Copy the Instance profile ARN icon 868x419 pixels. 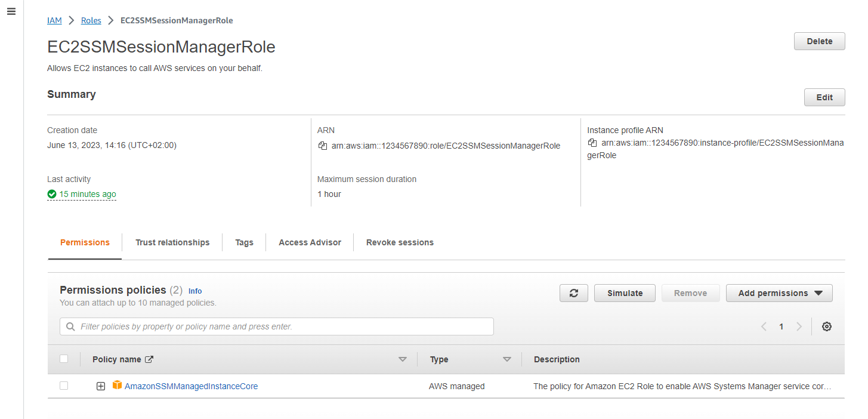click(592, 143)
